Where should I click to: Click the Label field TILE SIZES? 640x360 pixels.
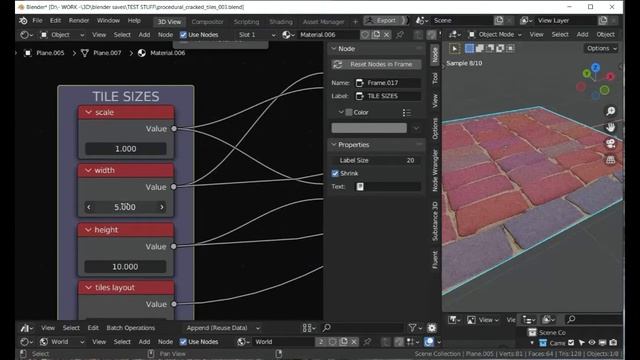coord(387,96)
